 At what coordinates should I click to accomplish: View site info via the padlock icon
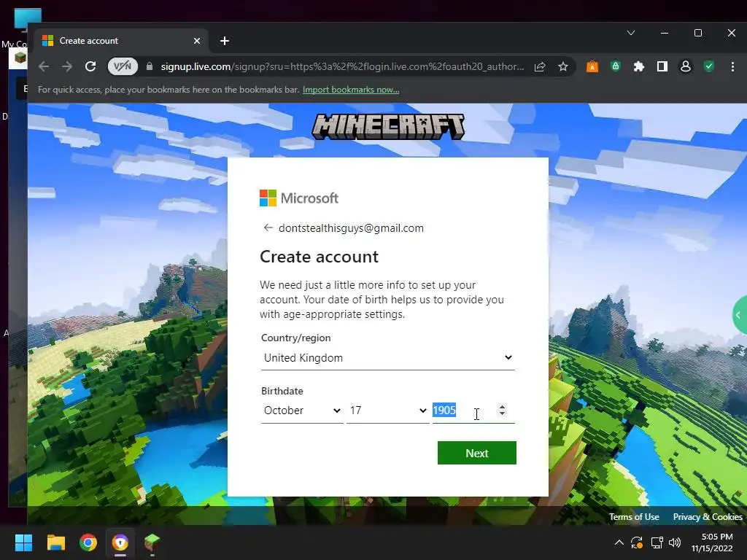pos(149,66)
